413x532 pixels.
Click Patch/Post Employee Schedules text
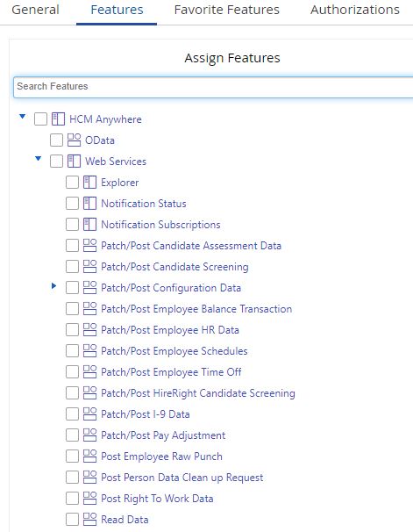point(174,351)
